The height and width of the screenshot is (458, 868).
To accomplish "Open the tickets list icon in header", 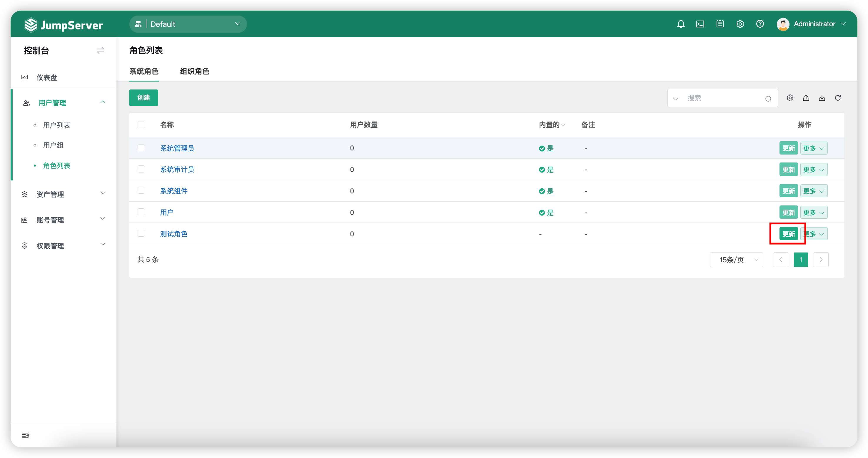I will click(x=720, y=24).
